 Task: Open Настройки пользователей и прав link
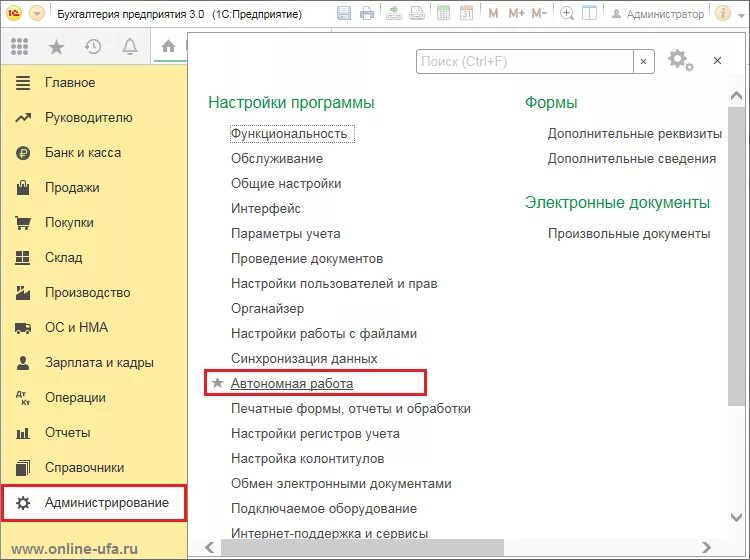pos(334,284)
